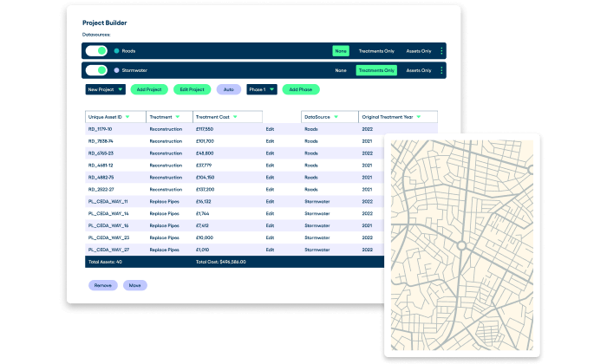The height and width of the screenshot is (364, 607).
Task: Open the Original Treatment Year filter arrow
Action: click(419, 117)
